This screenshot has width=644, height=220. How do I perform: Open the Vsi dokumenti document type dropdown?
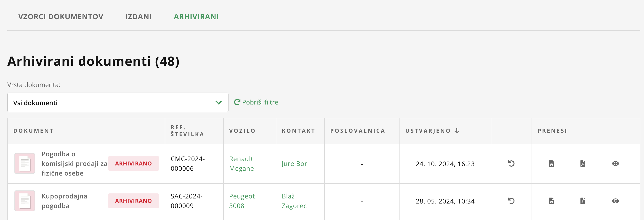[x=118, y=102]
